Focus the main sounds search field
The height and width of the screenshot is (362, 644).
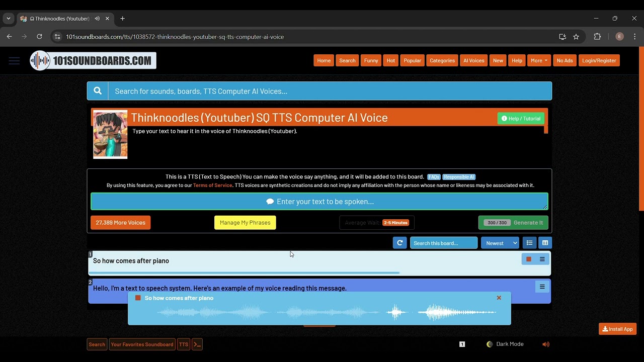(330, 91)
